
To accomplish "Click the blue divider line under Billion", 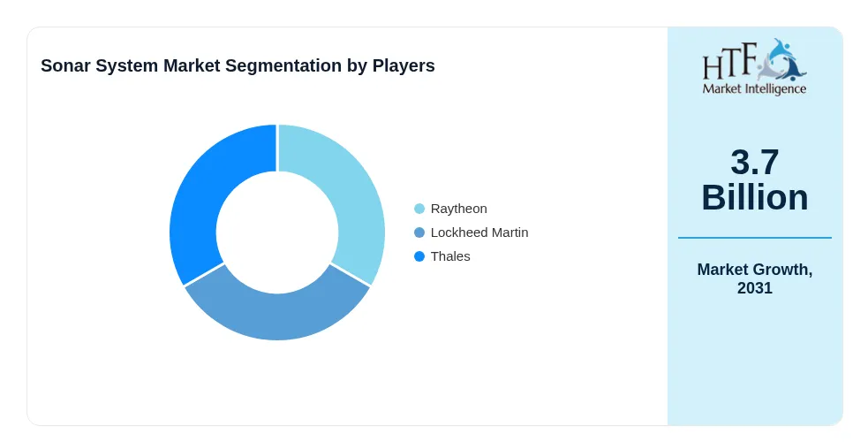I will click(755, 238).
